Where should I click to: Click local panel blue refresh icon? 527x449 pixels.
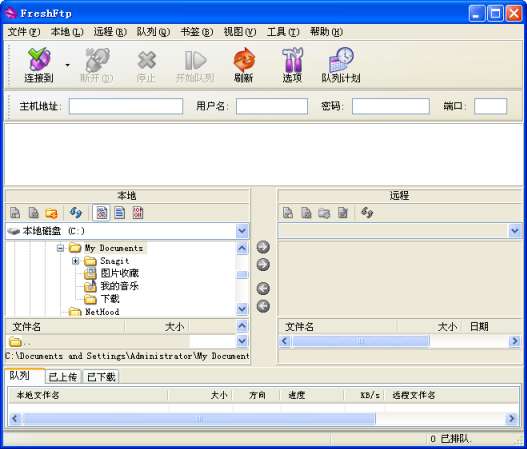coord(76,213)
